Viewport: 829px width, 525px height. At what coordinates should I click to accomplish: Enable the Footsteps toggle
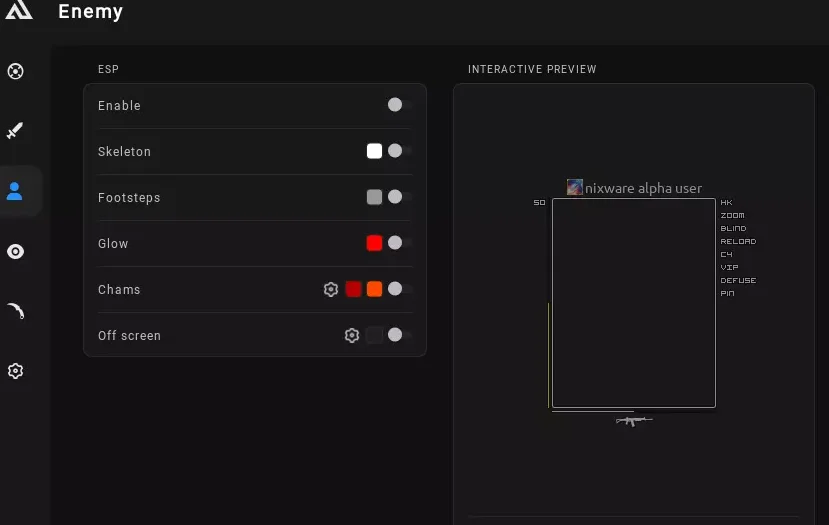pyautogui.click(x=398, y=197)
